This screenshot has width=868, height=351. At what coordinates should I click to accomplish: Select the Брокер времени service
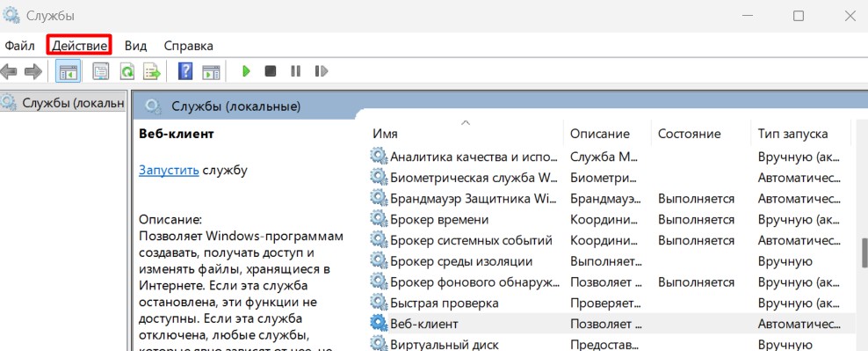[x=439, y=220]
